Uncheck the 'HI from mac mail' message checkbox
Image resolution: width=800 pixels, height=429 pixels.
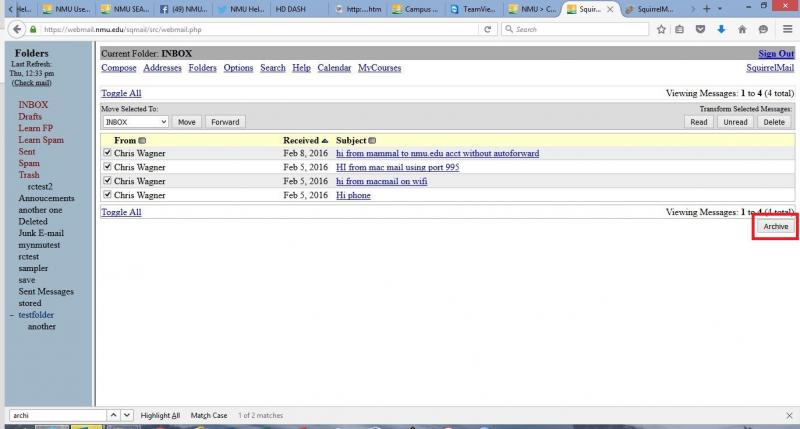pyautogui.click(x=107, y=166)
